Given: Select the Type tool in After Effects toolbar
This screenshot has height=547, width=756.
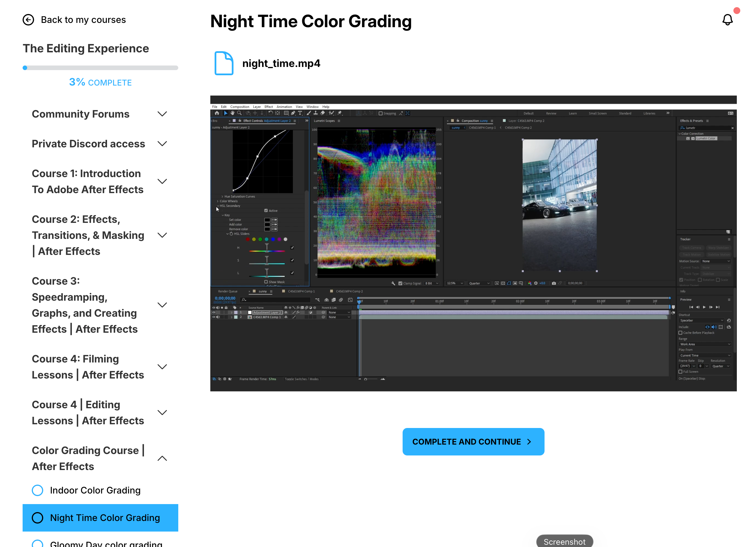Looking at the screenshot, I should [x=300, y=113].
